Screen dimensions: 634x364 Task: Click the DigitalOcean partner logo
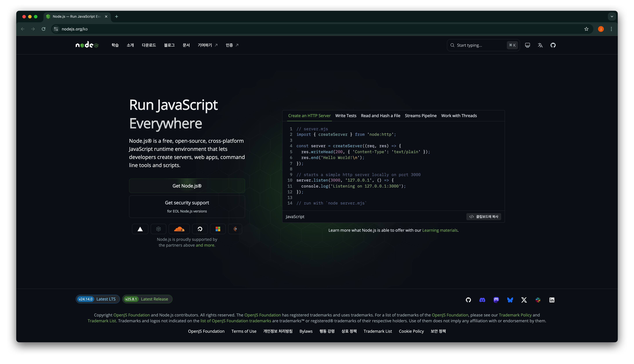(200, 229)
